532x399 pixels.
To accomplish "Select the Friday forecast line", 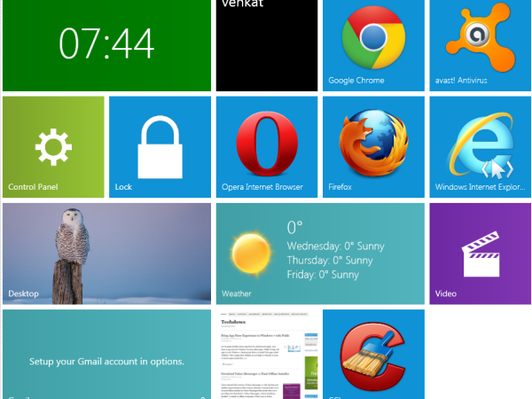I will click(x=322, y=274).
